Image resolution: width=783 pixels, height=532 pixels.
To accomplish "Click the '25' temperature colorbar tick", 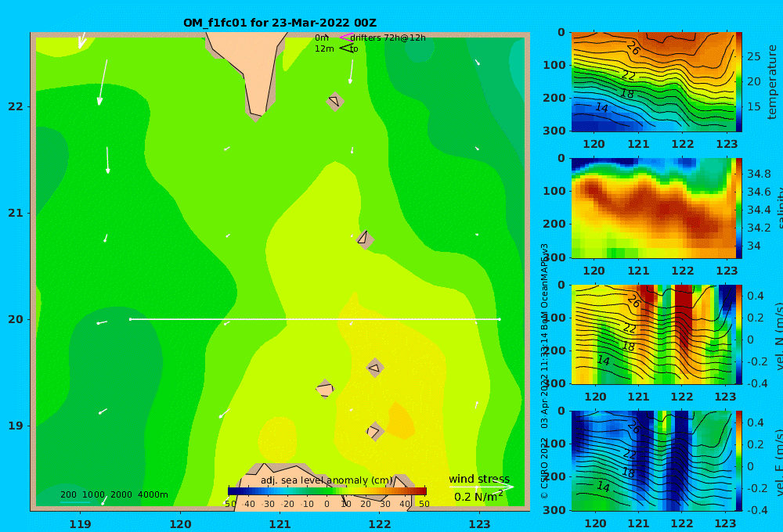I will coord(753,56).
